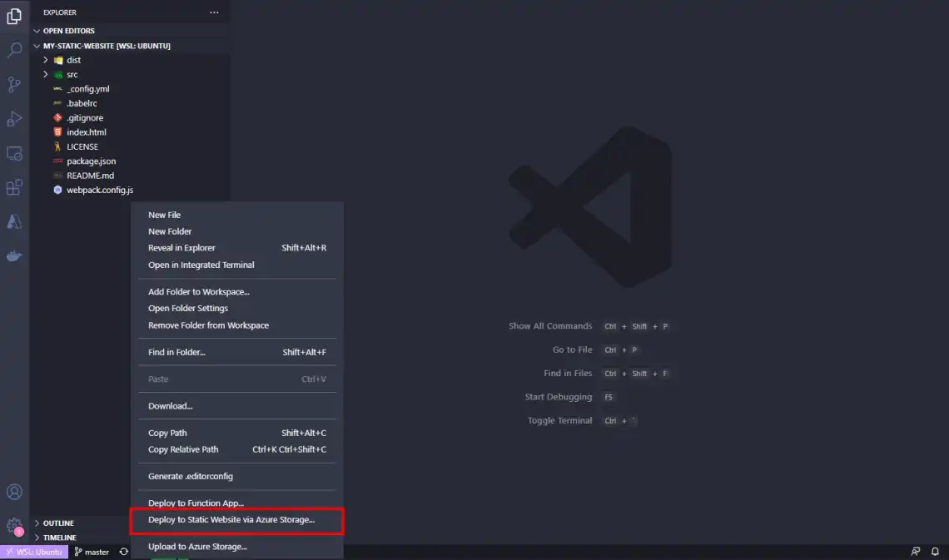Collapse the TIMELINE section
The width and height of the screenshot is (949, 560).
click(57, 538)
